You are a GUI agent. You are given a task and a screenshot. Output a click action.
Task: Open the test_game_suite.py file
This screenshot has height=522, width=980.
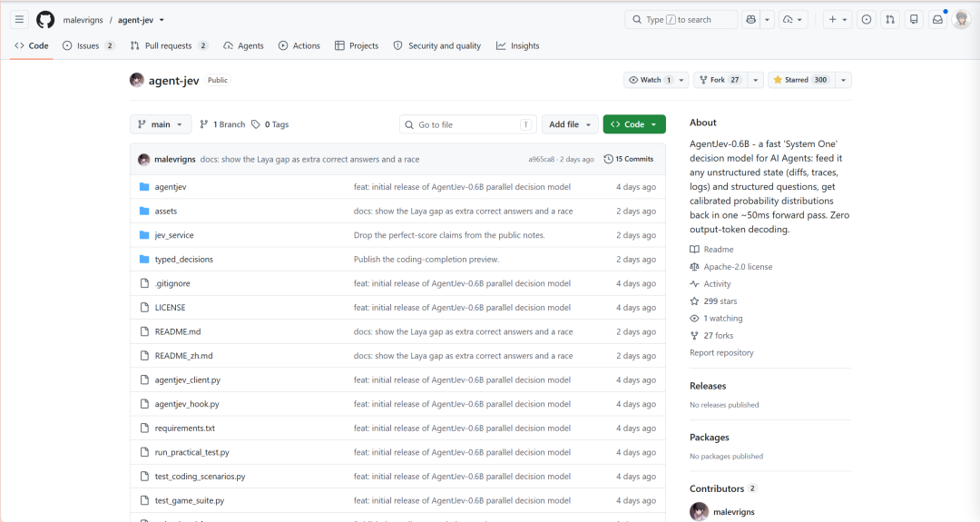coord(190,501)
